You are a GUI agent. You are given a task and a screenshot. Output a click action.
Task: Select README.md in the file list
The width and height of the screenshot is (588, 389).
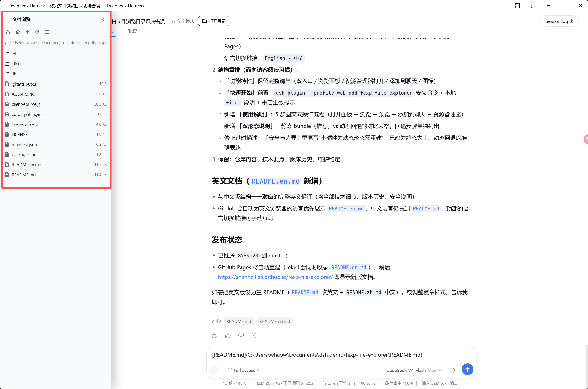tap(56, 175)
